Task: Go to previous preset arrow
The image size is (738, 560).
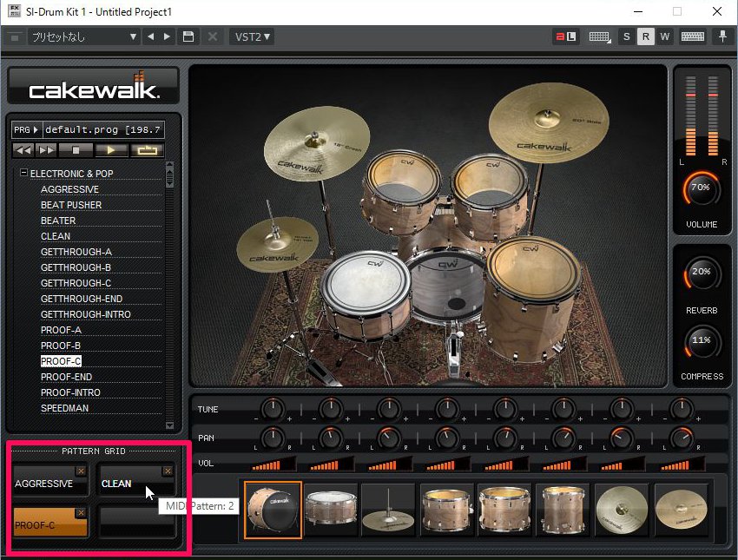Action: pyautogui.click(x=150, y=36)
